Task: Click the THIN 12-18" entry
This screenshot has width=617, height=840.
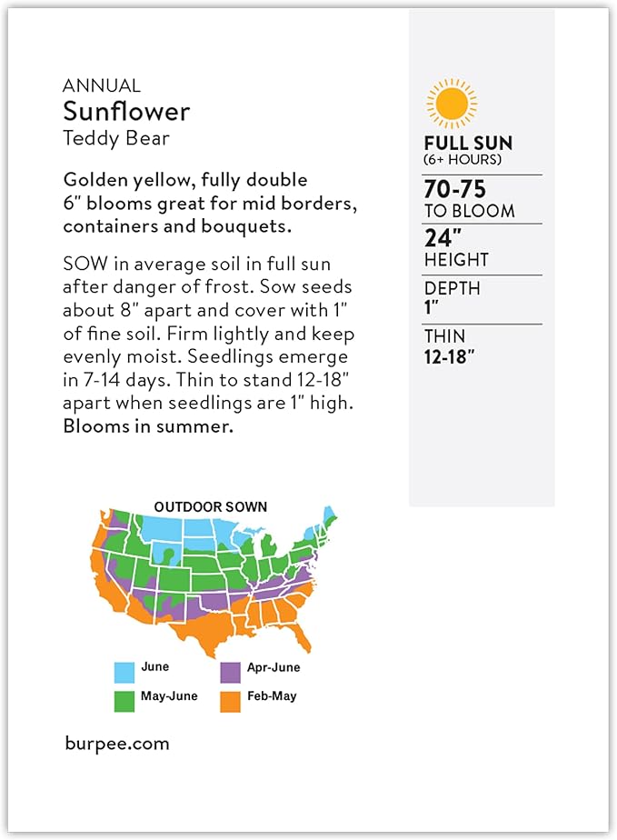Action: tap(449, 346)
